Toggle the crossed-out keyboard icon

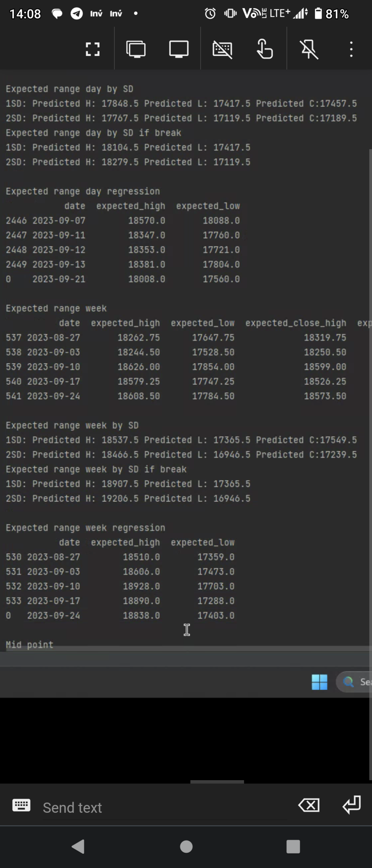(222, 49)
